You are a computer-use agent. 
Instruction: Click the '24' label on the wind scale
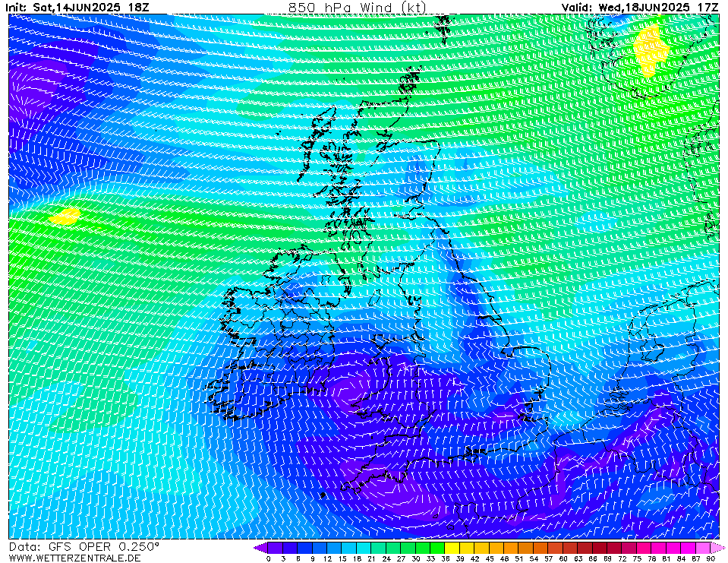(386, 558)
